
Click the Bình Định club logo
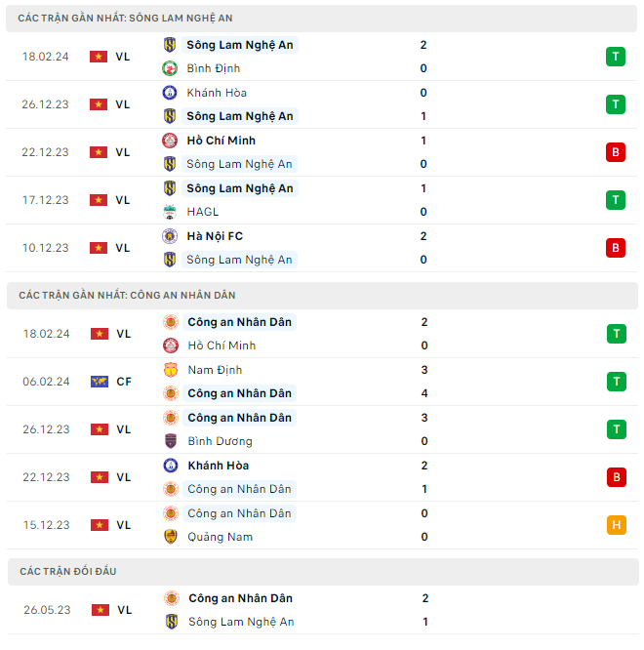coord(169,68)
